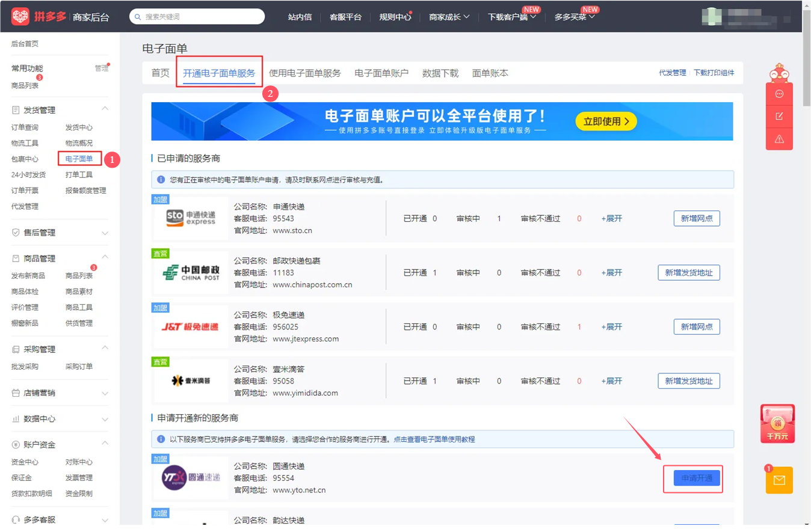Click the warning triangle icon in red panel
Screen dimensions: 811x532
pos(779,139)
